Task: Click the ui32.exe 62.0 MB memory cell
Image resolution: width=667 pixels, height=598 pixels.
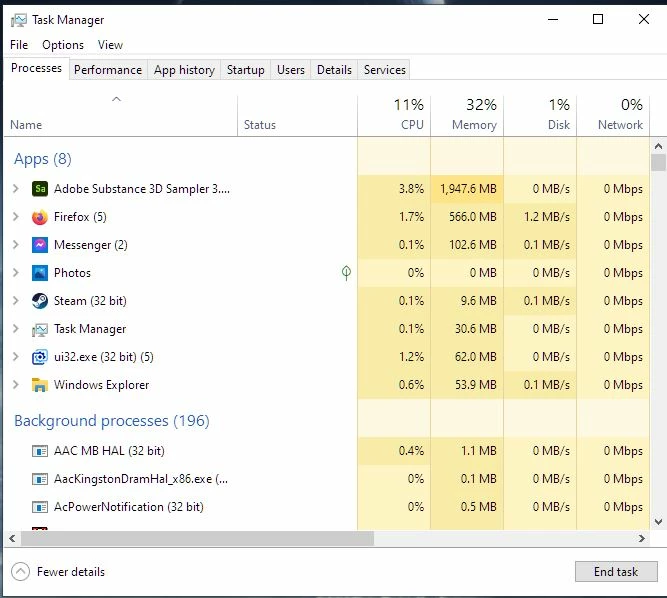Action: (467, 357)
